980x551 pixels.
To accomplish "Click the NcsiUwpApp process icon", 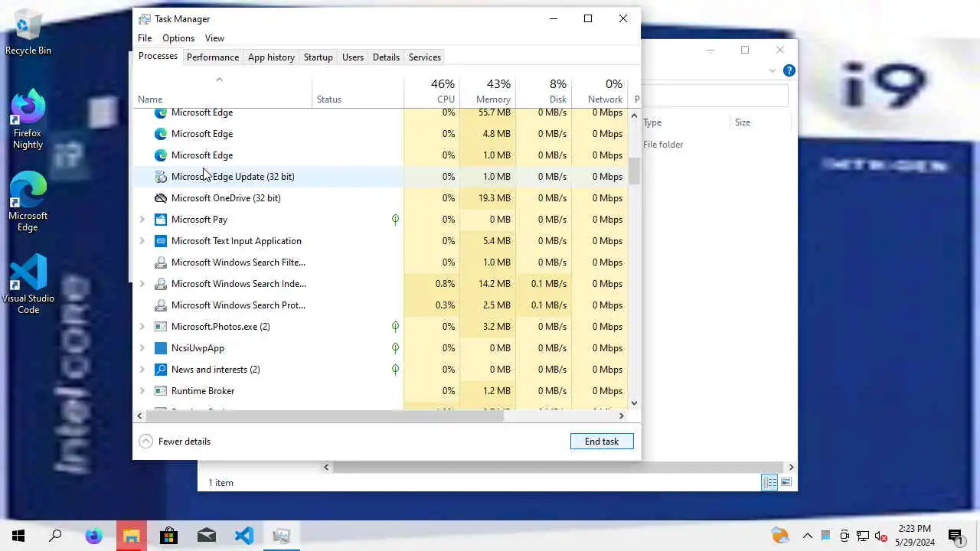I will click(161, 348).
